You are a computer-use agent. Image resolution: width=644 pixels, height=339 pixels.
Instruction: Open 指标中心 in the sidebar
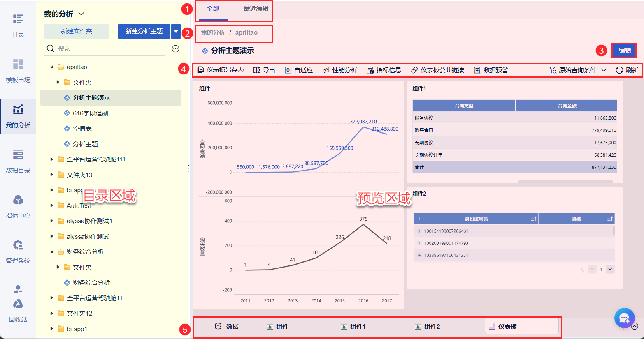[18, 206]
